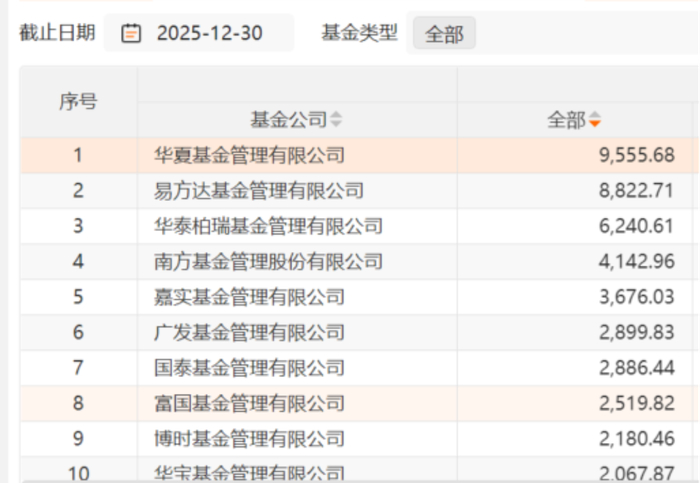Click 全部 column header text

pos(566,120)
